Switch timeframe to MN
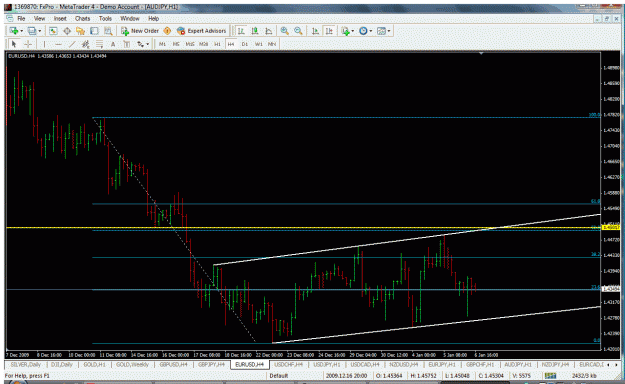Image resolution: width=625 pixels, height=384 pixels. [272, 44]
